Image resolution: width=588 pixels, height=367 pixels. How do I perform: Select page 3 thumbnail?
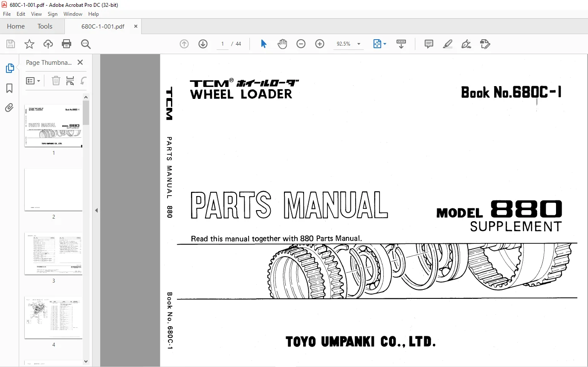click(53, 253)
